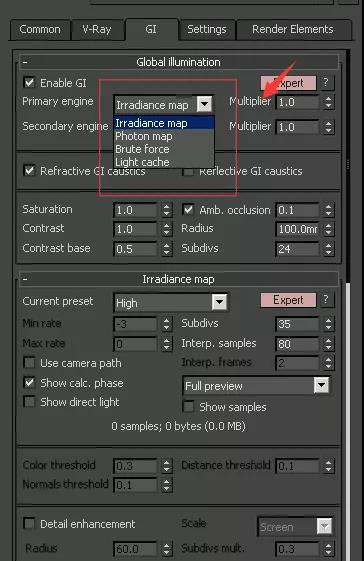Screen dimensions: 364x561
Task: Adjust the Normals threshold spinner
Action: coord(166,485)
